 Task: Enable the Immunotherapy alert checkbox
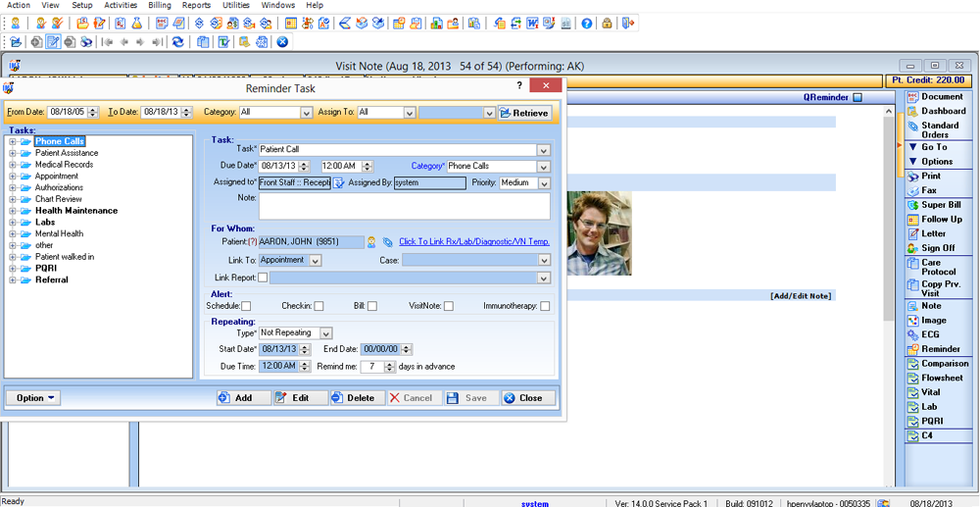click(x=546, y=306)
